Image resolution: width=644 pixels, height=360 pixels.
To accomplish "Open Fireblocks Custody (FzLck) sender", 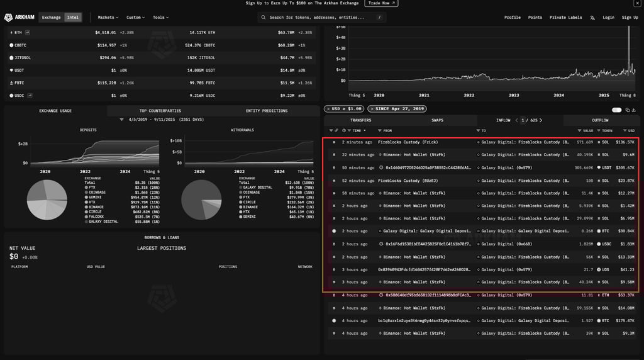I will coord(408,142).
